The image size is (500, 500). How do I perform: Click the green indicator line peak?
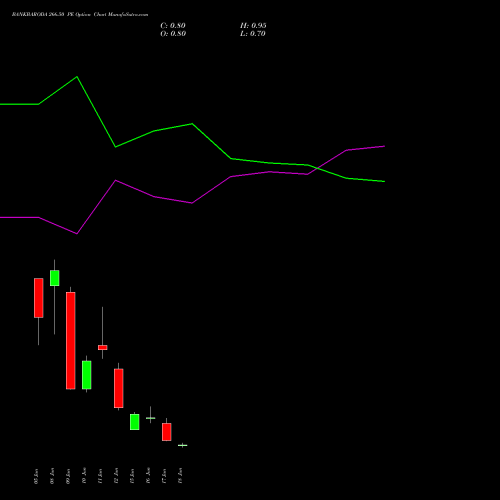click(x=77, y=77)
